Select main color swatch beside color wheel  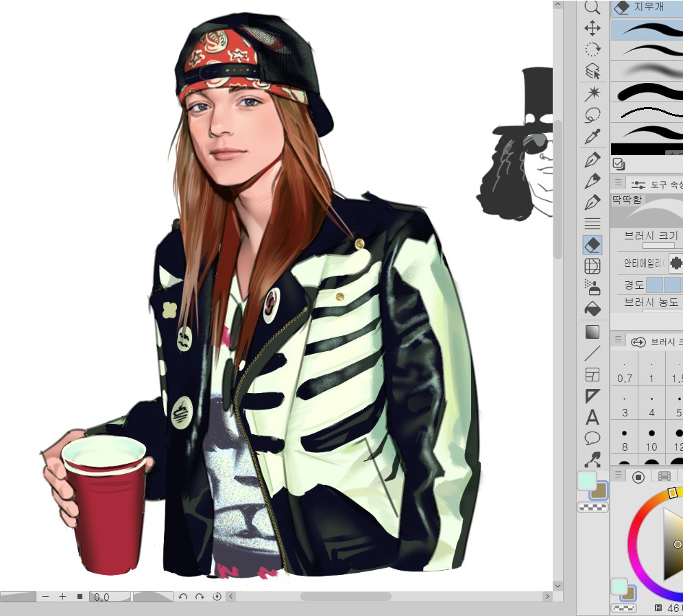(x=619, y=586)
